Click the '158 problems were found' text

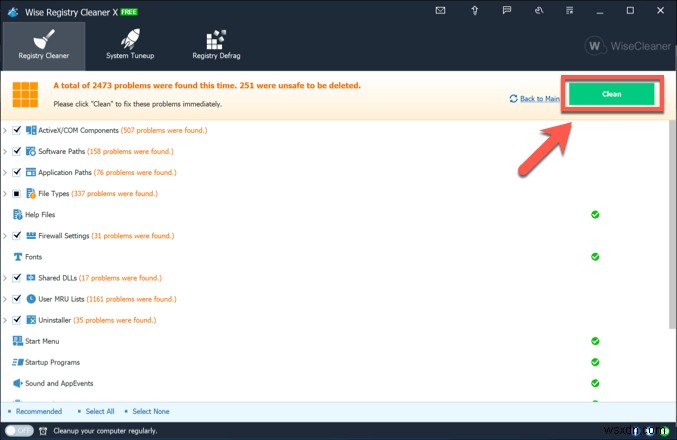[130, 151]
